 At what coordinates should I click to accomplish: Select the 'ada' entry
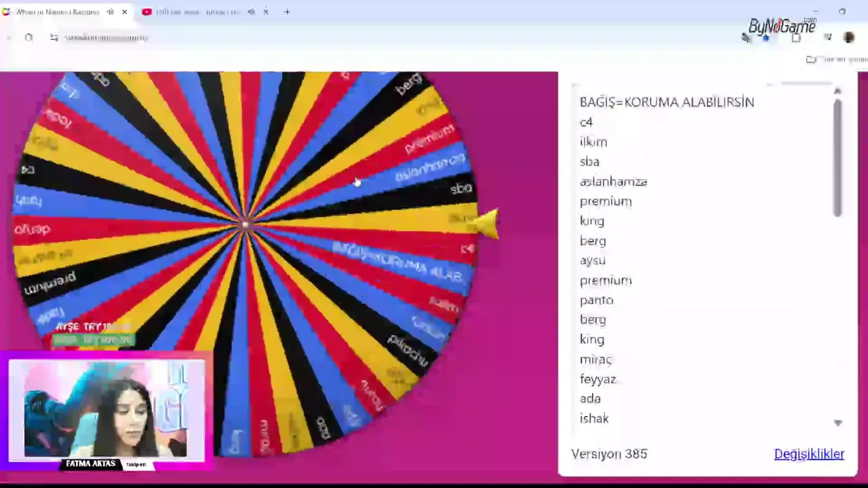pyautogui.click(x=590, y=399)
